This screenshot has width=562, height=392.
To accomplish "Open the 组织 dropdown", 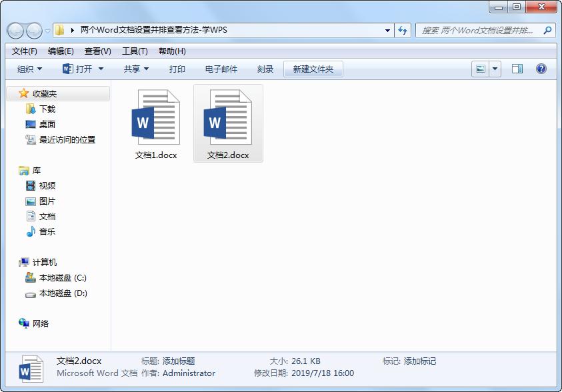I will pos(30,69).
